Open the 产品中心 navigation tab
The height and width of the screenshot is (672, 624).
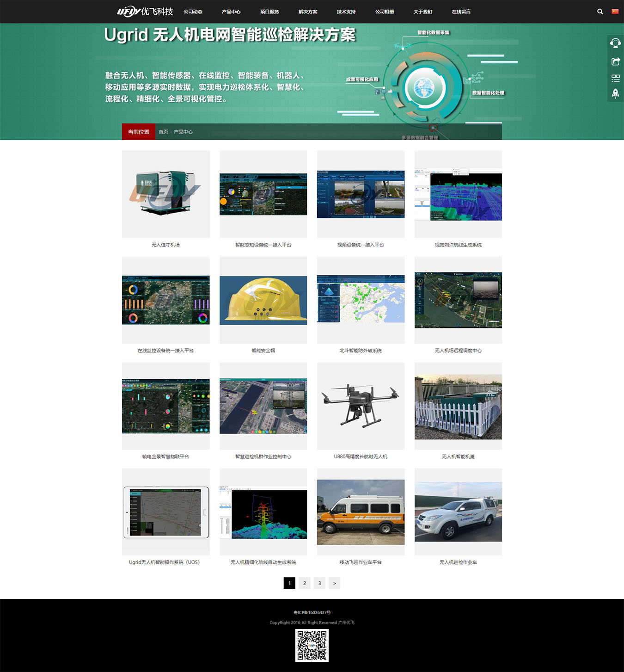point(231,12)
